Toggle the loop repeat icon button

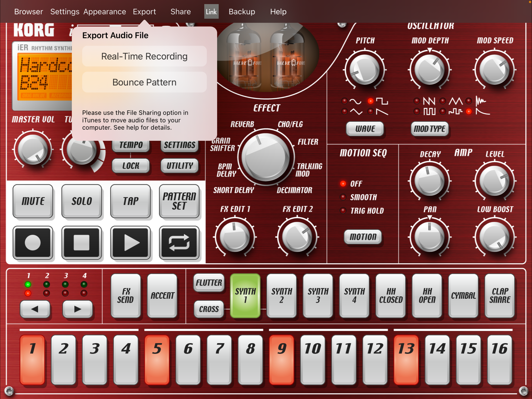(x=179, y=243)
